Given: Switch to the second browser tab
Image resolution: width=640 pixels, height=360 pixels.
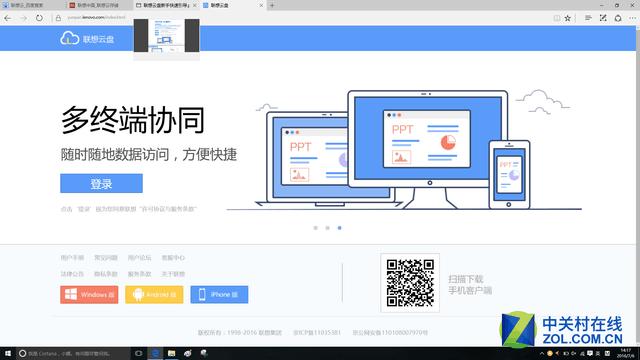Looking at the screenshot, I should [100, 5].
